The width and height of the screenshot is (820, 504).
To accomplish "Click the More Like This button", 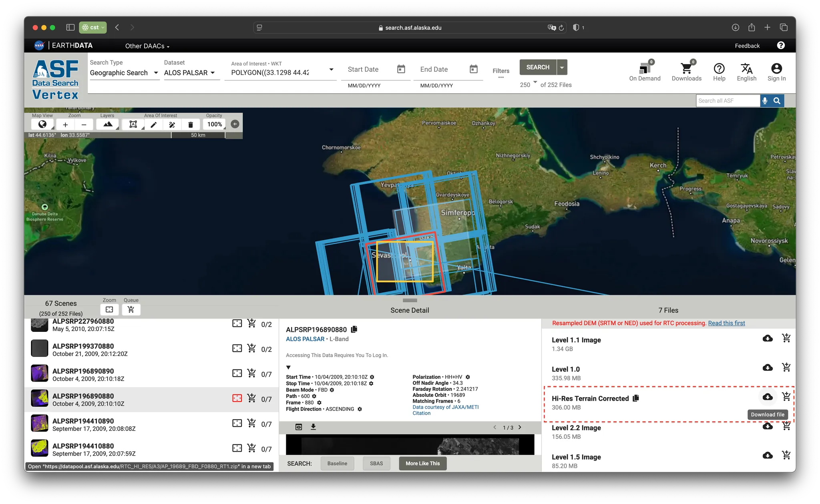I will point(422,464).
